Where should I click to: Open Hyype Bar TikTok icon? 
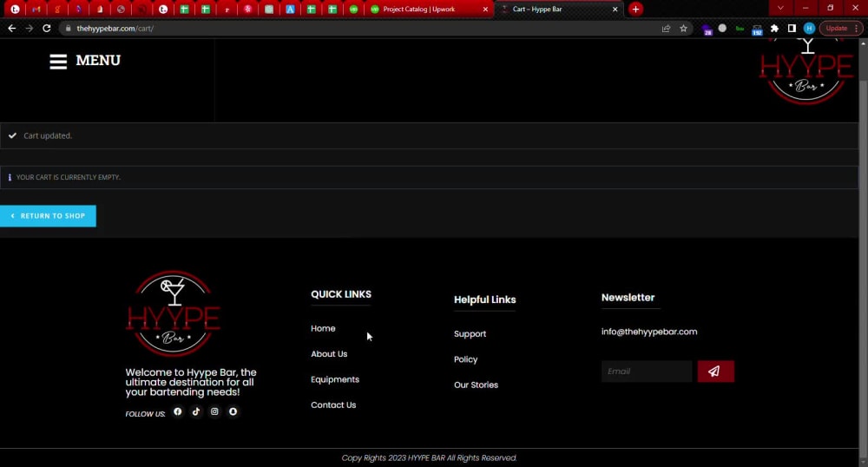[196, 411]
